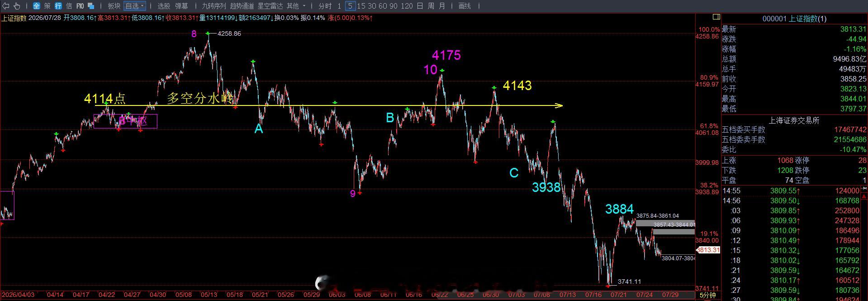868x301 pixels.
Task: Open F10 company data icon
Action: 80,6
